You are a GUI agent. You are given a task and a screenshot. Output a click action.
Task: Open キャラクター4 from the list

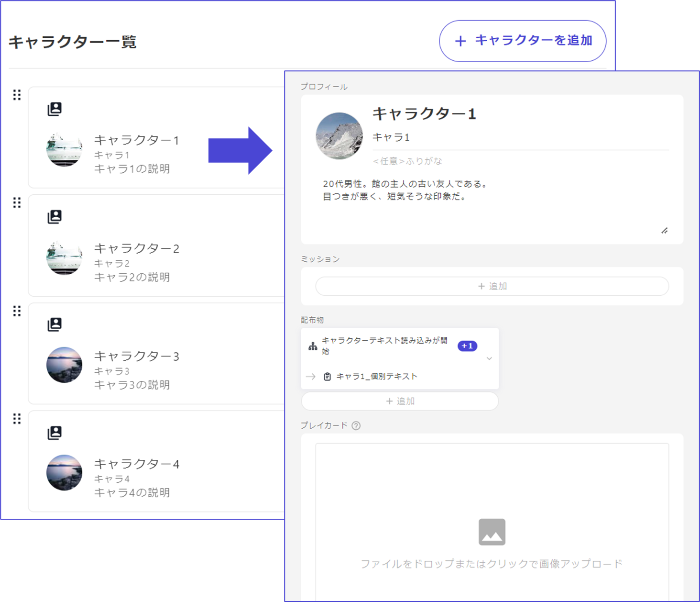136,464
